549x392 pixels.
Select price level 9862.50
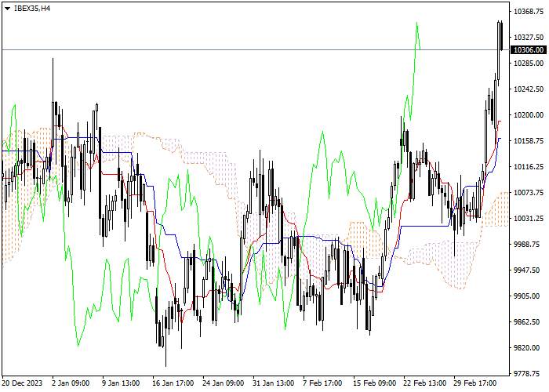tap(527, 321)
